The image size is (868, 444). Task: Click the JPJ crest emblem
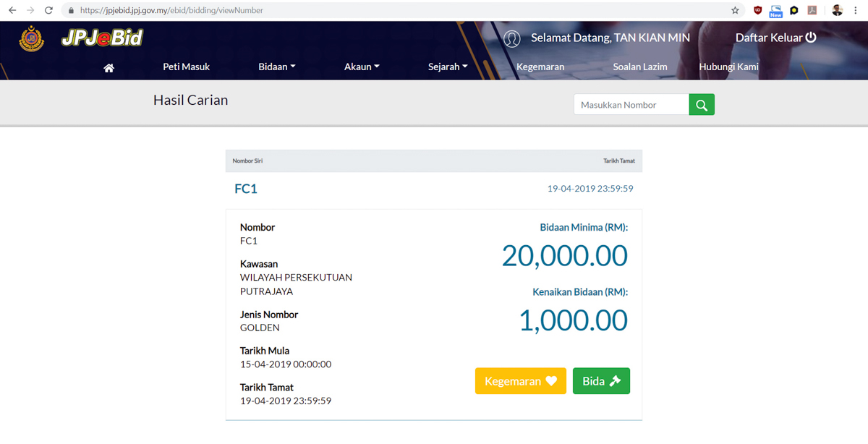click(32, 39)
